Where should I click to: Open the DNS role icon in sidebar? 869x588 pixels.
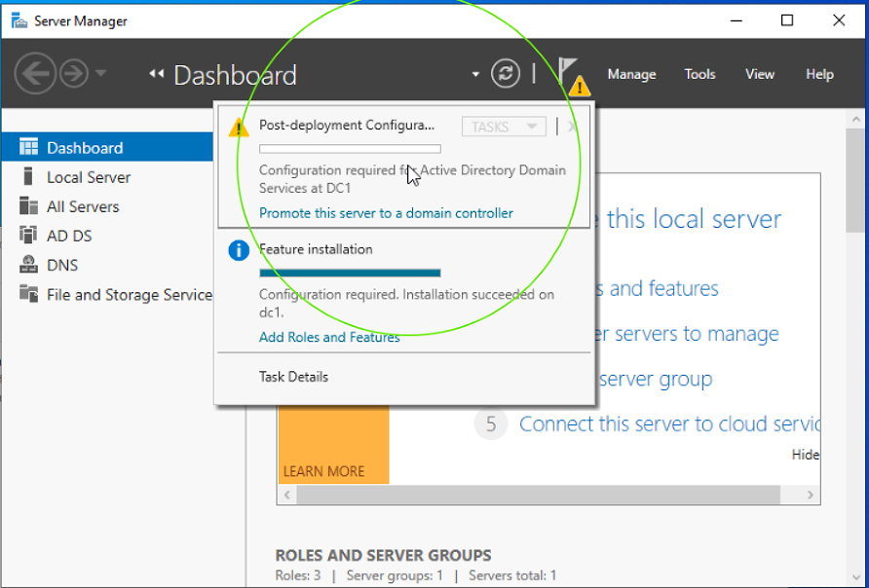pos(28,265)
